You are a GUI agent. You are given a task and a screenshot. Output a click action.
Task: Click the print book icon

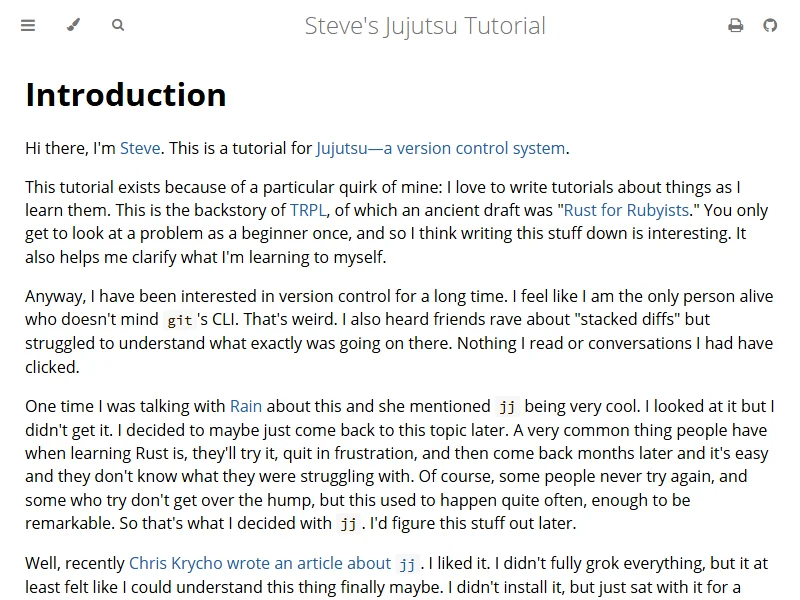736,26
